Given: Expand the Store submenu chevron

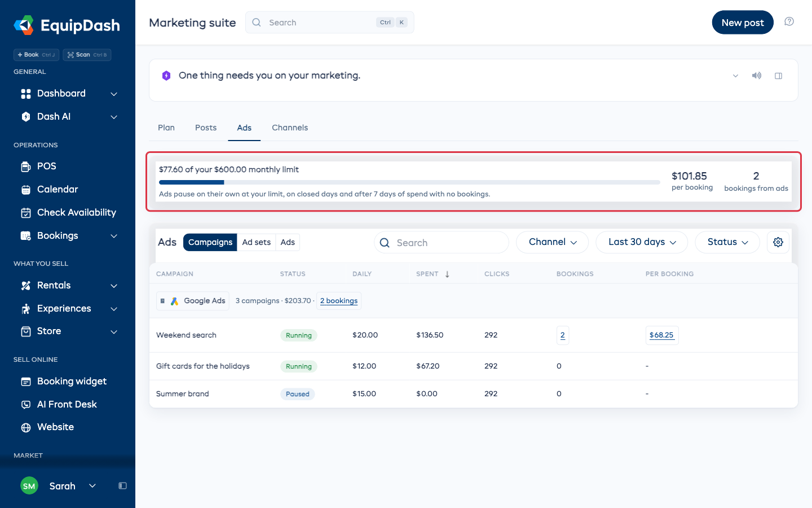Looking at the screenshot, I should 114,331.
